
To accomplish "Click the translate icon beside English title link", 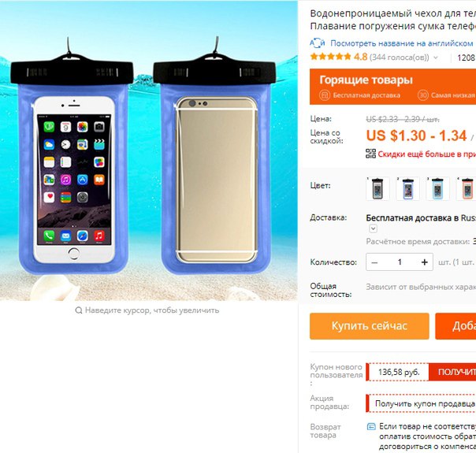I will 318,43.
